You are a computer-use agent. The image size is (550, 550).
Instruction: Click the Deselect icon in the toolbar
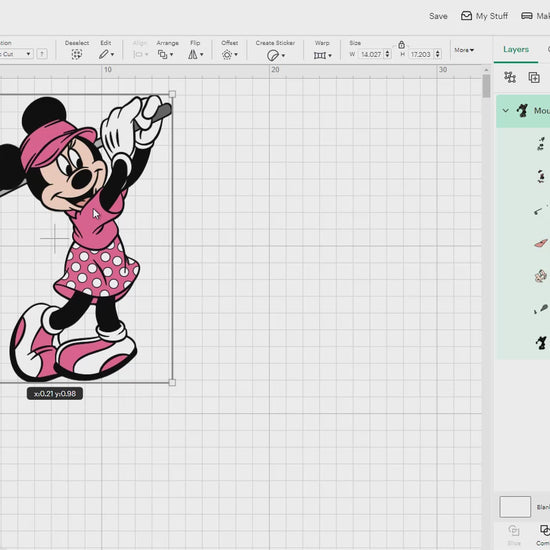tap(76, 54)
